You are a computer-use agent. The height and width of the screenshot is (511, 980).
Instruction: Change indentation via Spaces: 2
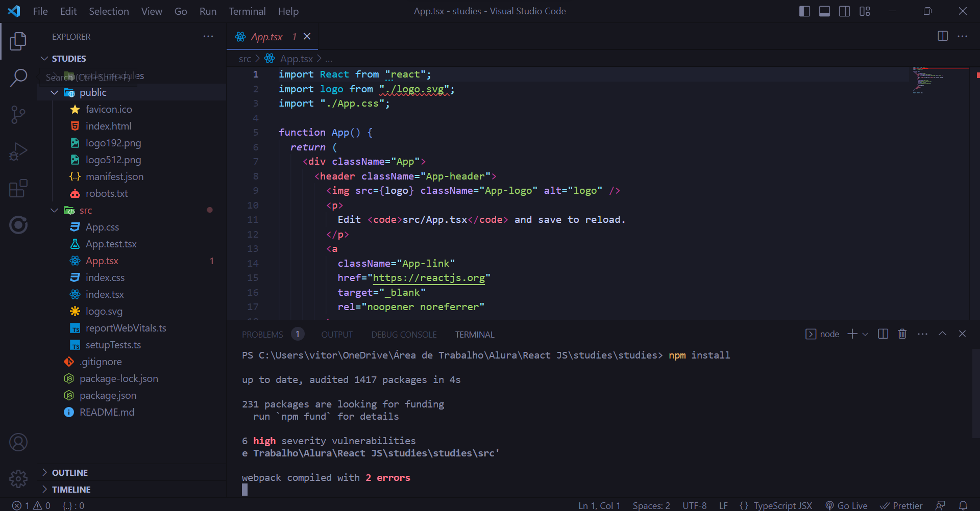pos(651,505)
